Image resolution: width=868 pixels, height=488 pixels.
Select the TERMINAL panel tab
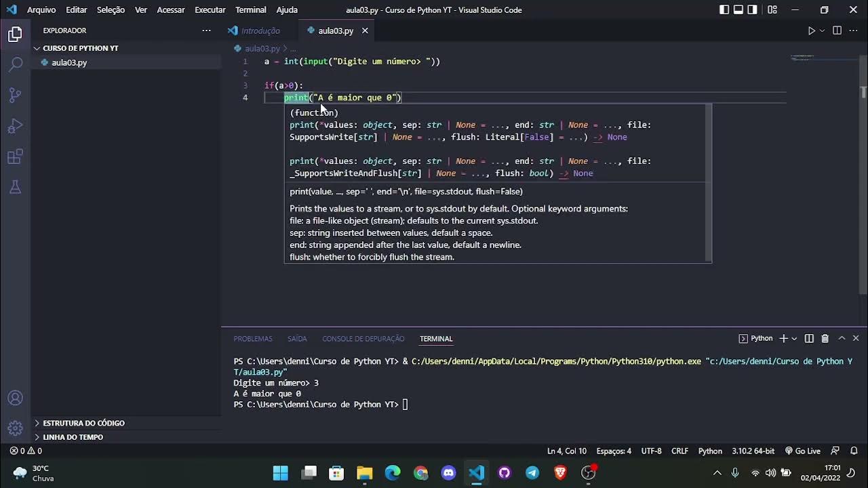click(x=436, y=339)
